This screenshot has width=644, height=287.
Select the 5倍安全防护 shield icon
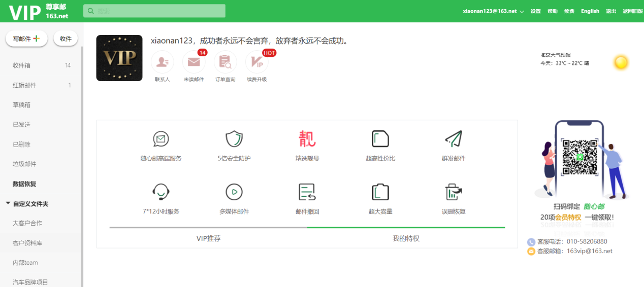coord(234,138)
